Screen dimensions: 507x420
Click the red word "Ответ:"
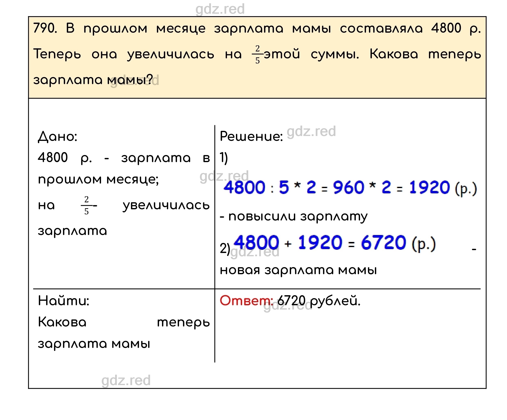[x=246, y=301]
